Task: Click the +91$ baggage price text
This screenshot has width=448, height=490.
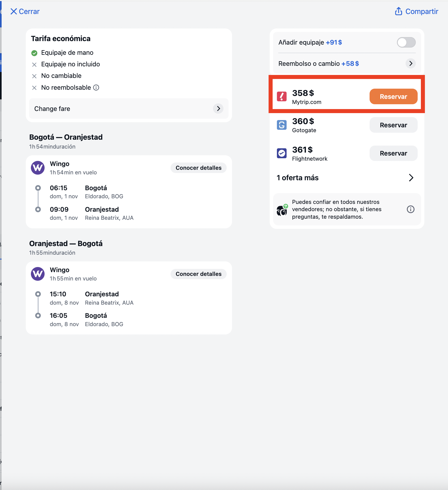Action: 334,42
